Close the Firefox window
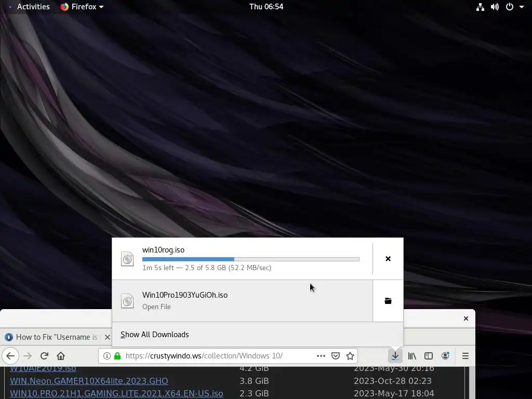Image resolution: width=532 pixels, height=399 pixels. click(466, 318)
